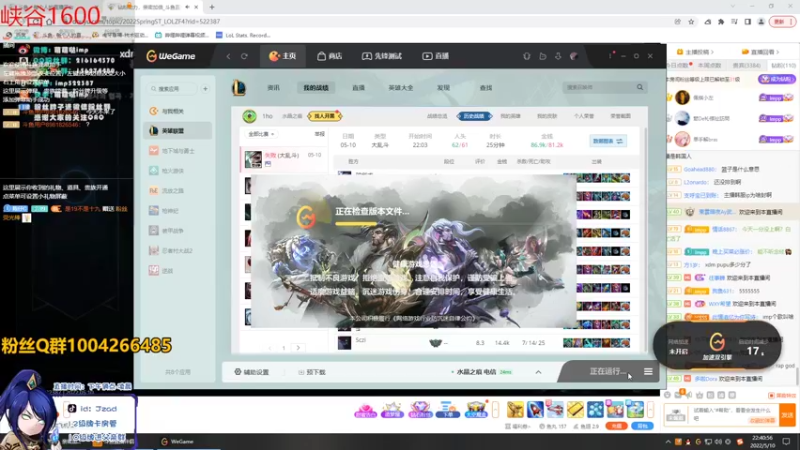Open the 全部比赛 match filter dropdown
Image resolution: width=800 pixels, height=450 pixels.
[x=261, y=134]
